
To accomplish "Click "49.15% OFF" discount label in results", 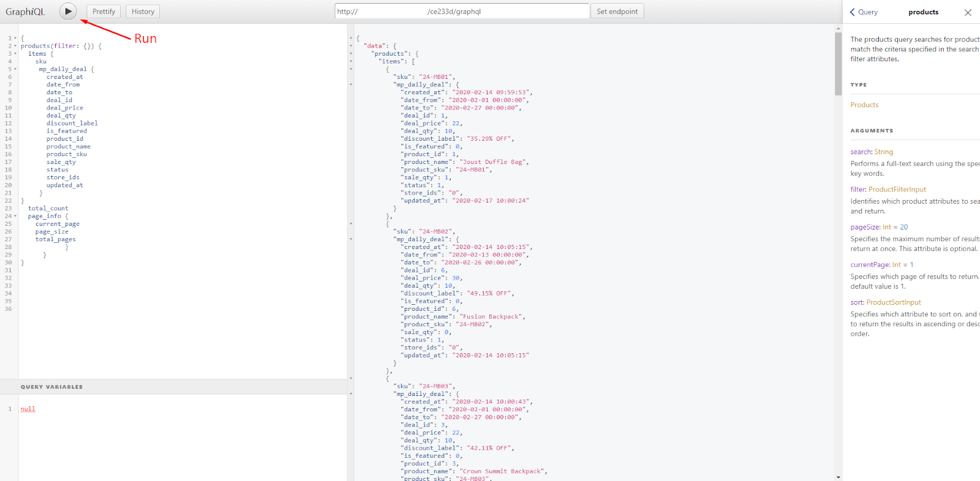I will tap(489, 293).
